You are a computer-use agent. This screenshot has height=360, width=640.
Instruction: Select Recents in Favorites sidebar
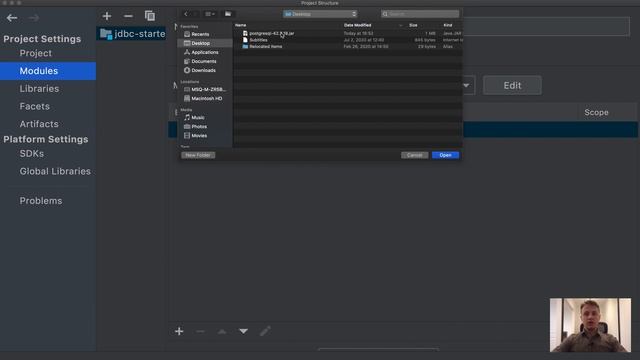200,34
